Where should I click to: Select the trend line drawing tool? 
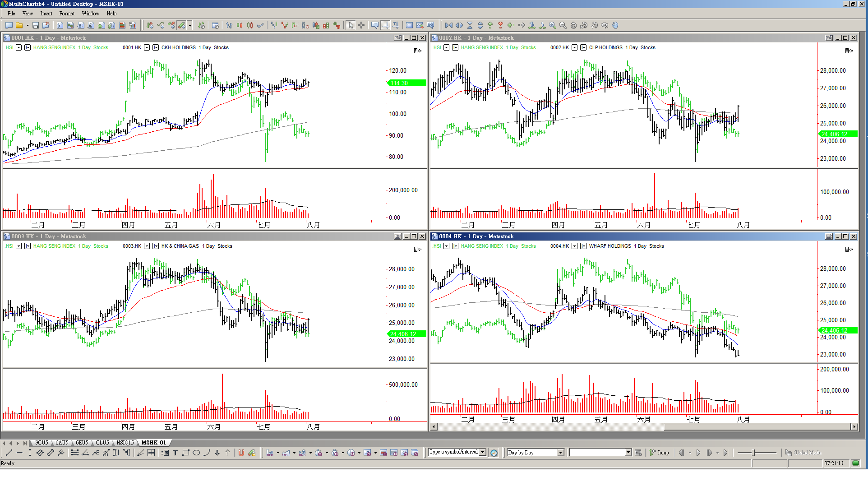click(9, 453)
